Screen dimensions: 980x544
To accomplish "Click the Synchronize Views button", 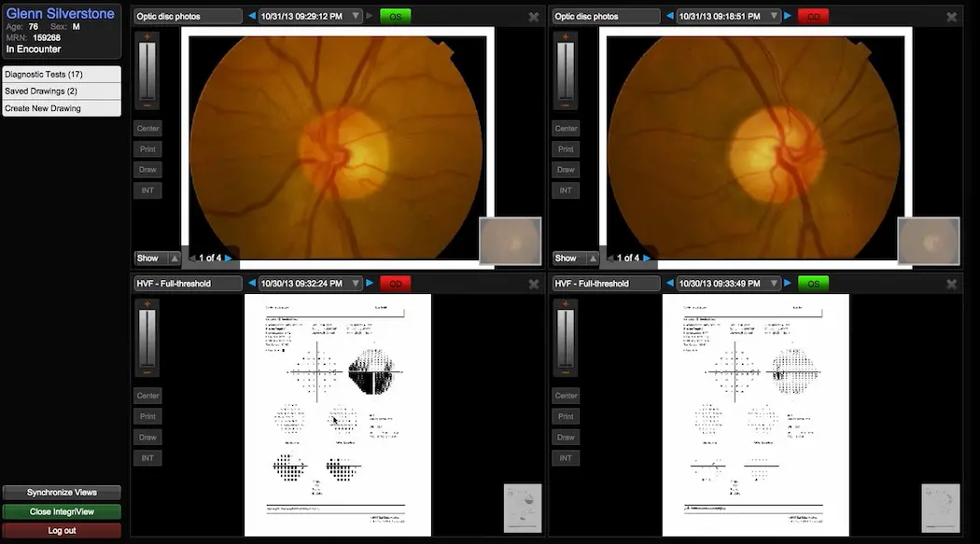I will [61, 492].
